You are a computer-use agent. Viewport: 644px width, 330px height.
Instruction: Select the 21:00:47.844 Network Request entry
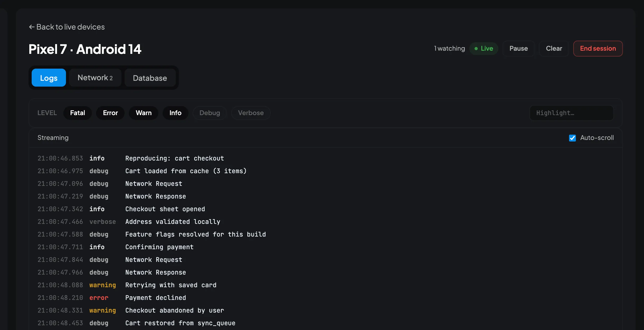[325, 260]
